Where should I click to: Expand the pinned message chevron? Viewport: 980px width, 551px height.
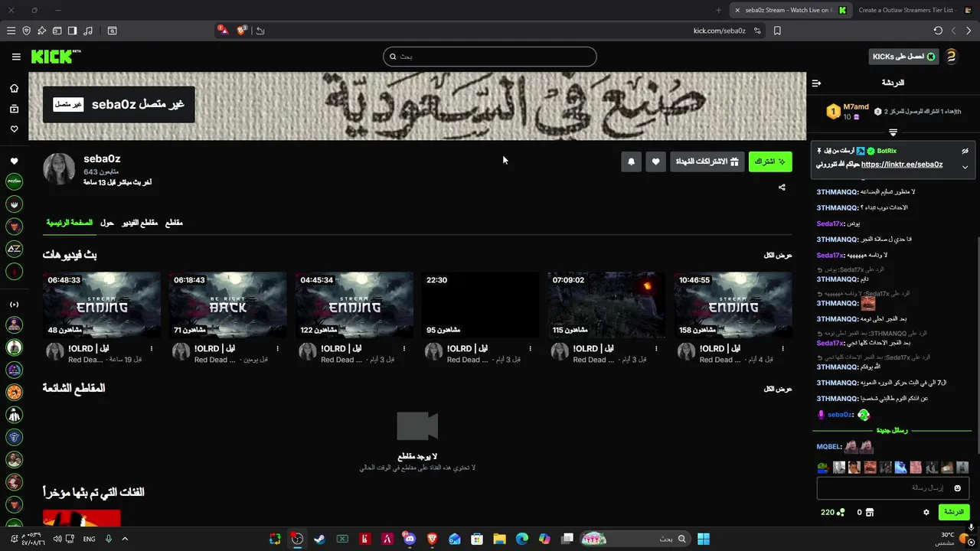pos(965,167)
